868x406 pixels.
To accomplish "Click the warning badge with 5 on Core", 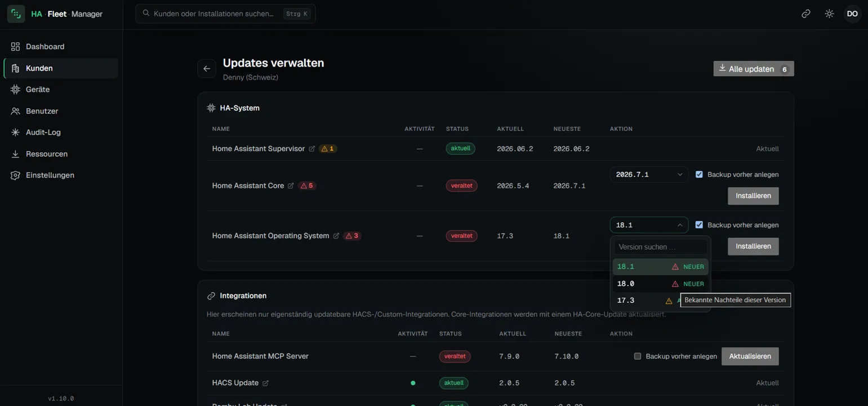I will click(307, 186).
